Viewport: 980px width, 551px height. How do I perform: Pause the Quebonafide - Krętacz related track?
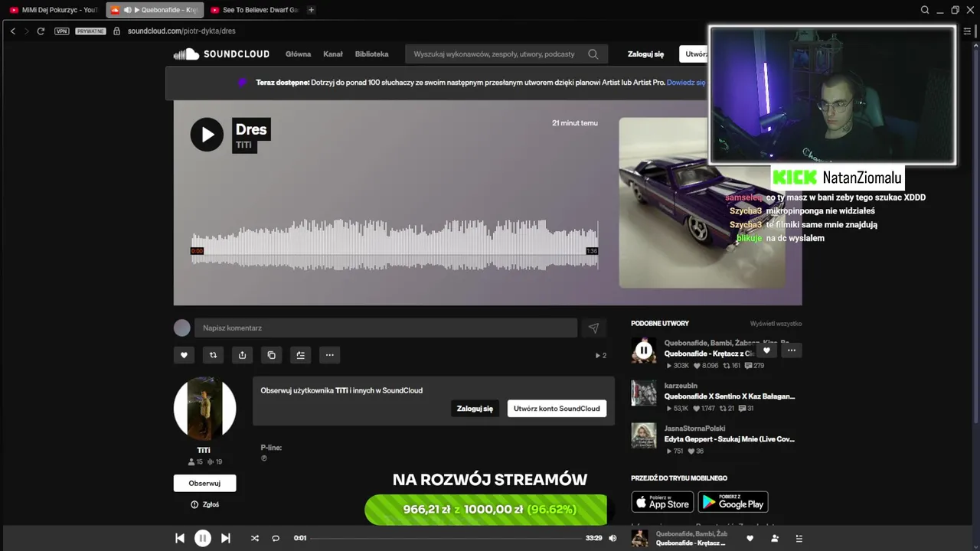(644, 350)
